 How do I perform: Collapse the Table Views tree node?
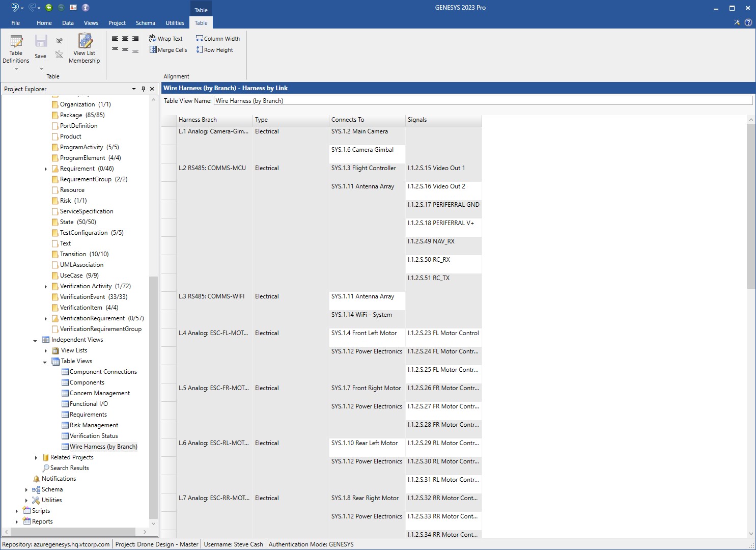[45, 361]
